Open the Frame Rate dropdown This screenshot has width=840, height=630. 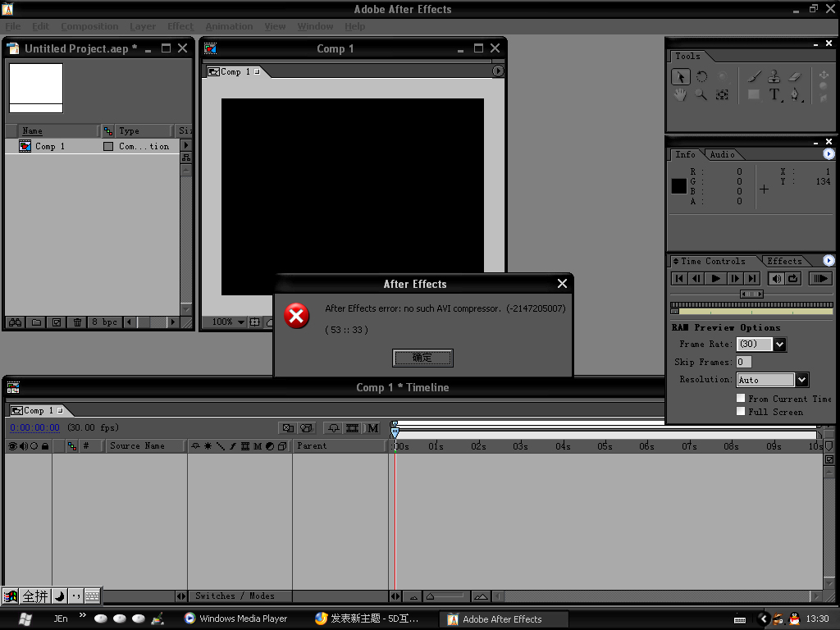[x=779, y=345]
